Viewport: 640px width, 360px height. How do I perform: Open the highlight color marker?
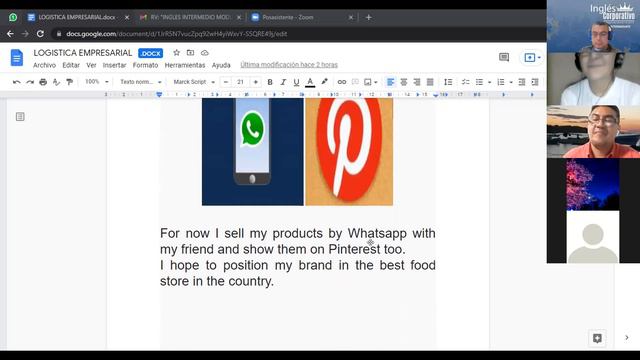(x=324, y=82)
